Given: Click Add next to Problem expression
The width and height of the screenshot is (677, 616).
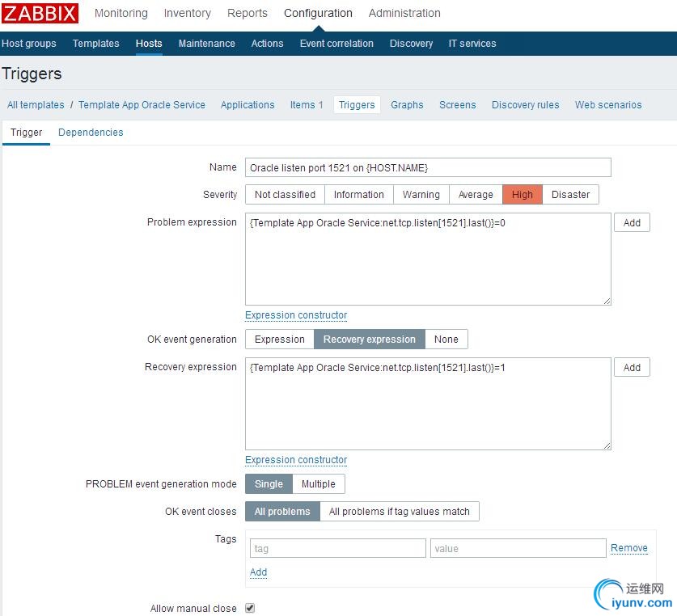Looking at the screenshot, I should tap(632, 223).
